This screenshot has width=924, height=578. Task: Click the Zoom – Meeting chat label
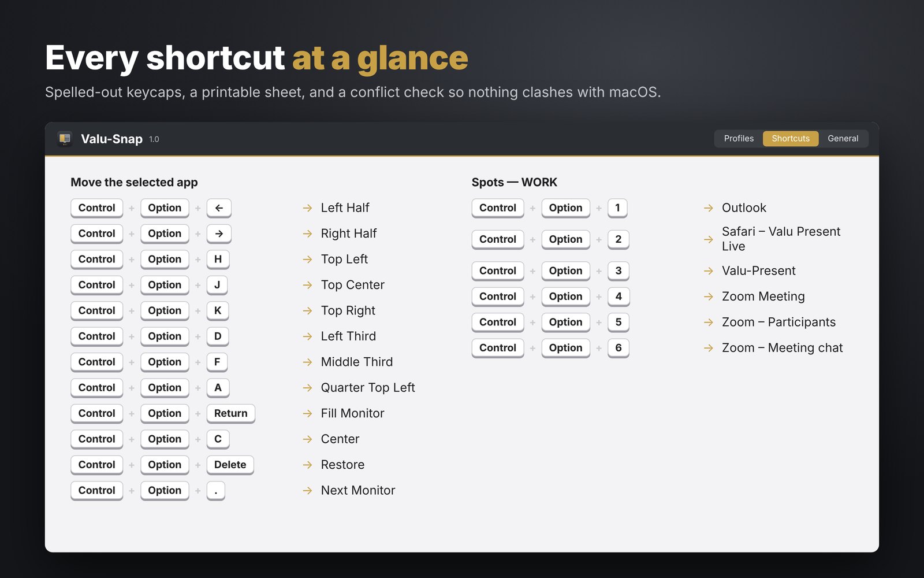(x=782, y=348)
